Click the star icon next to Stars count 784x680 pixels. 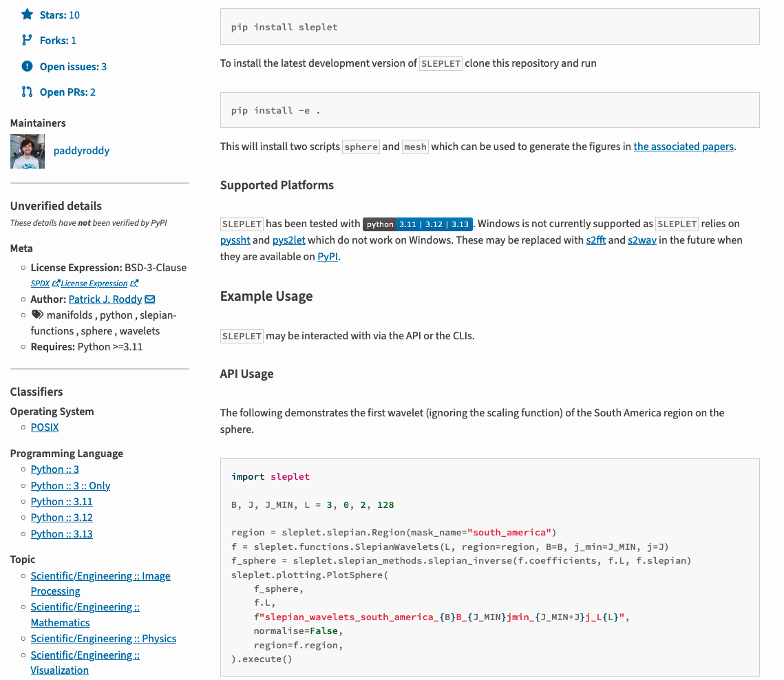[x=28, y=14]
